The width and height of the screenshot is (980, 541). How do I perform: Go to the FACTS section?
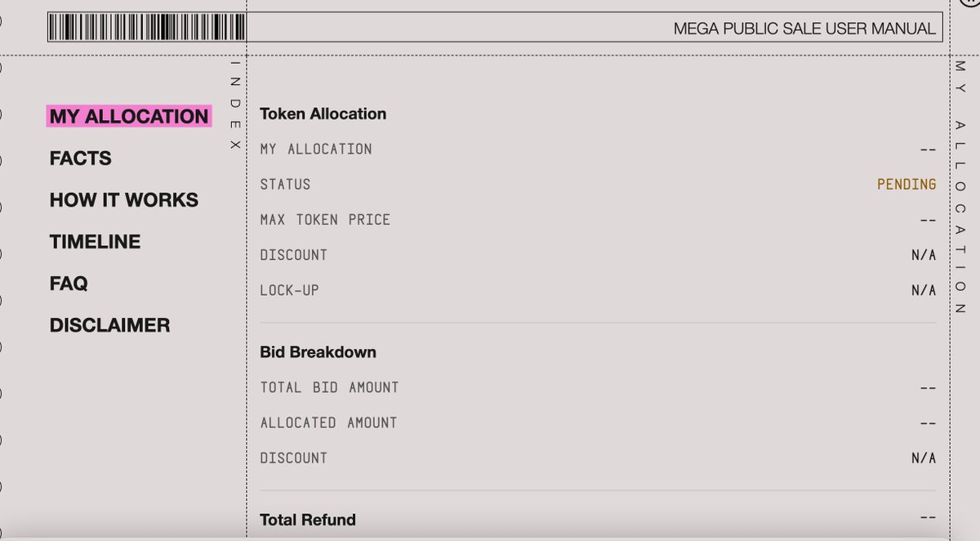point(81,159)
